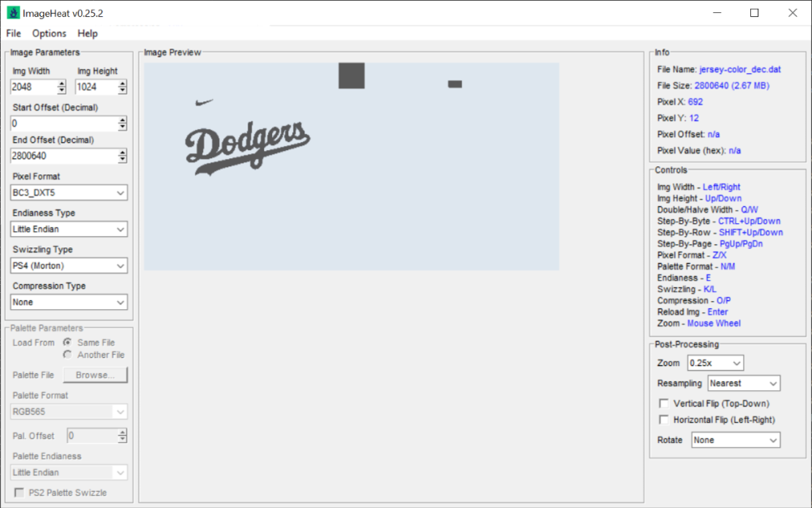
Task: Enable Horizontal Flip (Left-Right) checkbox
Action: click(664, 420)
